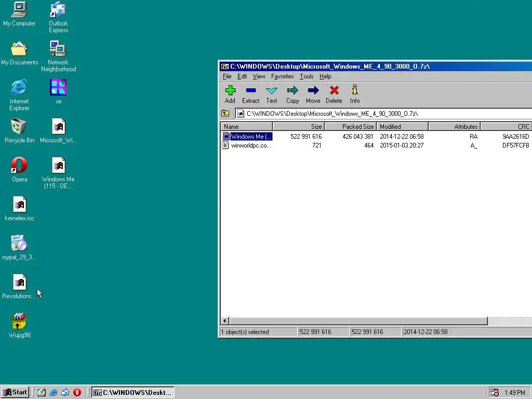The image size is (532, 399).
Task: Click the left arrow of the horizontal scrollbar
Action: click(225, 321)
